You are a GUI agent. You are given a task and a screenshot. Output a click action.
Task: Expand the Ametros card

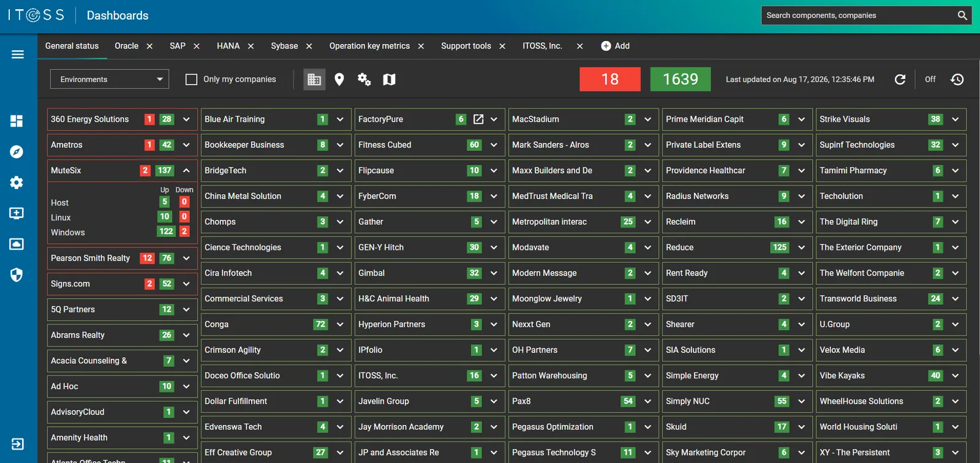tap(186, 145)
